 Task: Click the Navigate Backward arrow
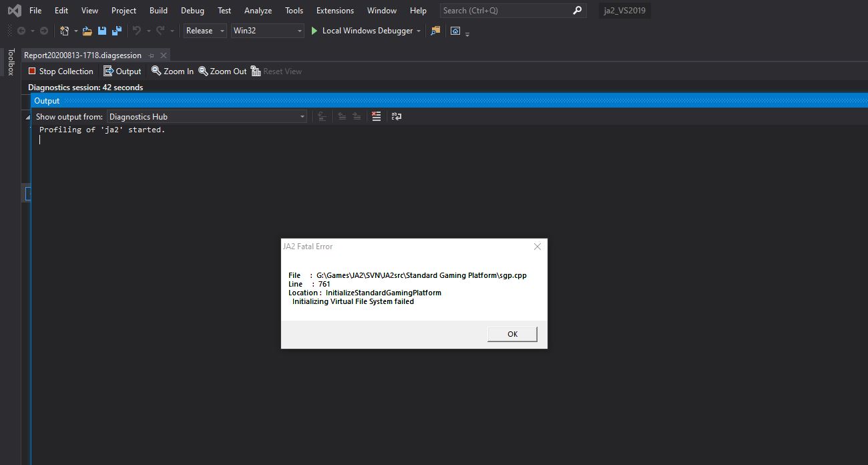(x=21, y=31)
